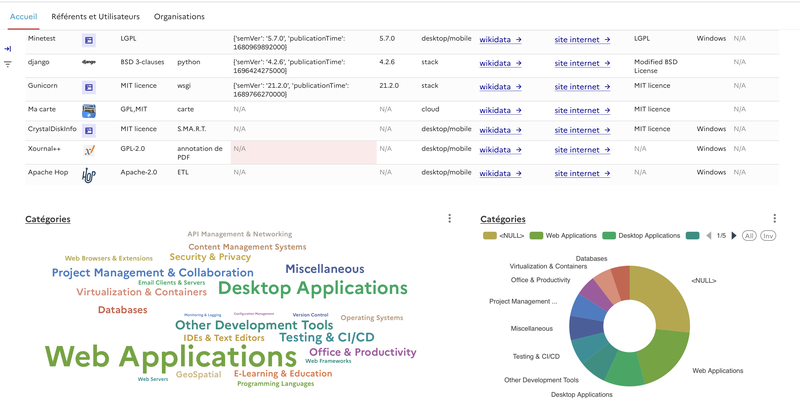Screen dimensions: 800x402
Task: Select GeoSpatial in word cloud
Action: [198, 374]
